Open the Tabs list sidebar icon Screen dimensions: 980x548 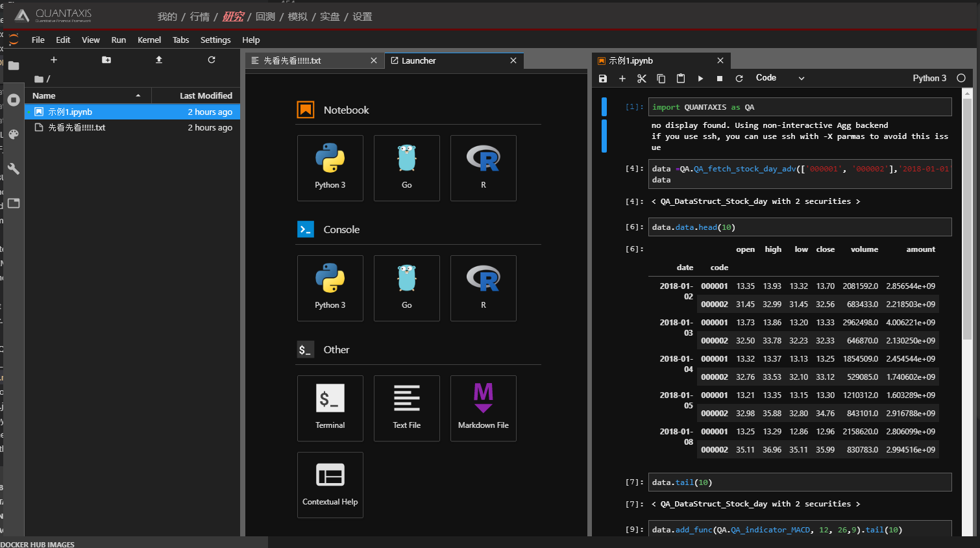(14, 203)
